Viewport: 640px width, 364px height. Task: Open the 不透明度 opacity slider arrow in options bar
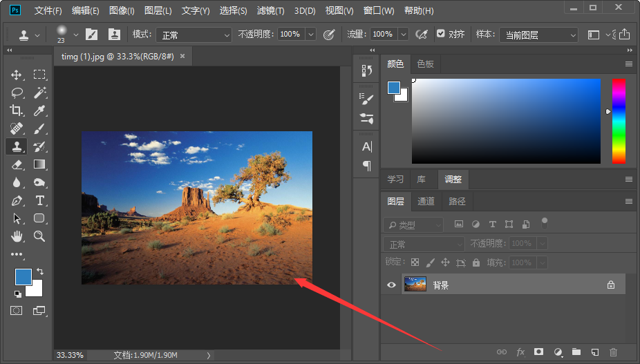click(311, 35)
